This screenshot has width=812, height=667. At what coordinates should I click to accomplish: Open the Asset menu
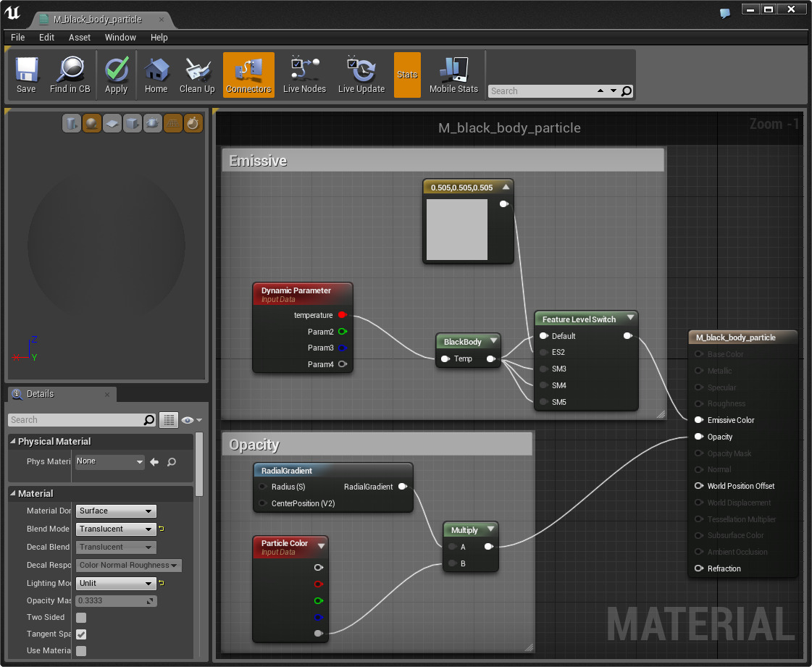(x=80, y=38)
